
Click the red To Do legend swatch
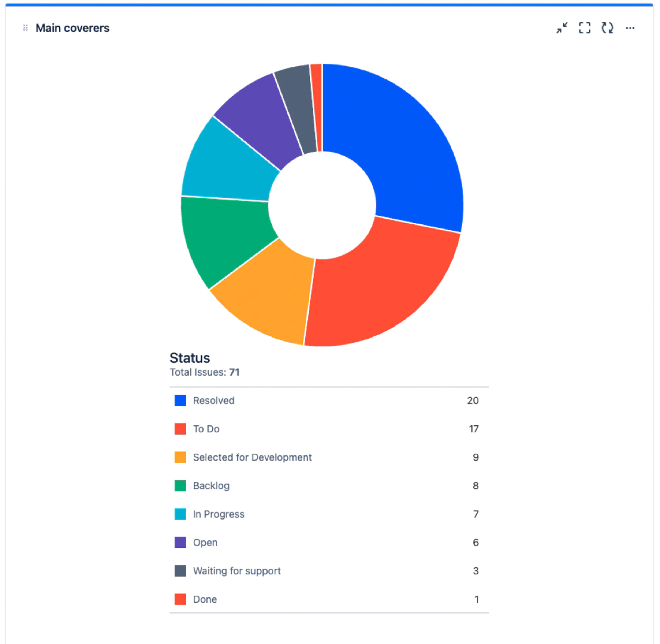[180, 429]
